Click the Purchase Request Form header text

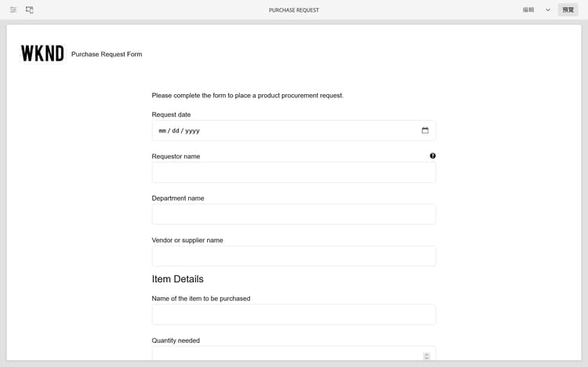(107, 54)
